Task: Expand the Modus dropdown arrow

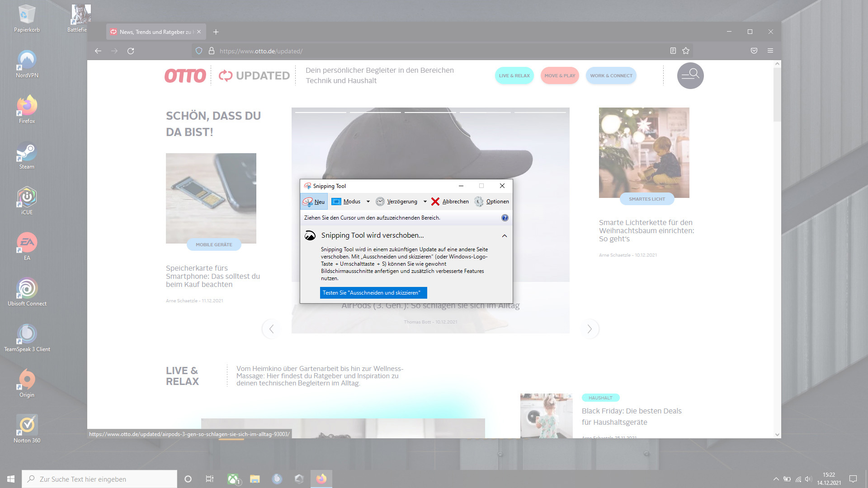Action: click(368, 202)
